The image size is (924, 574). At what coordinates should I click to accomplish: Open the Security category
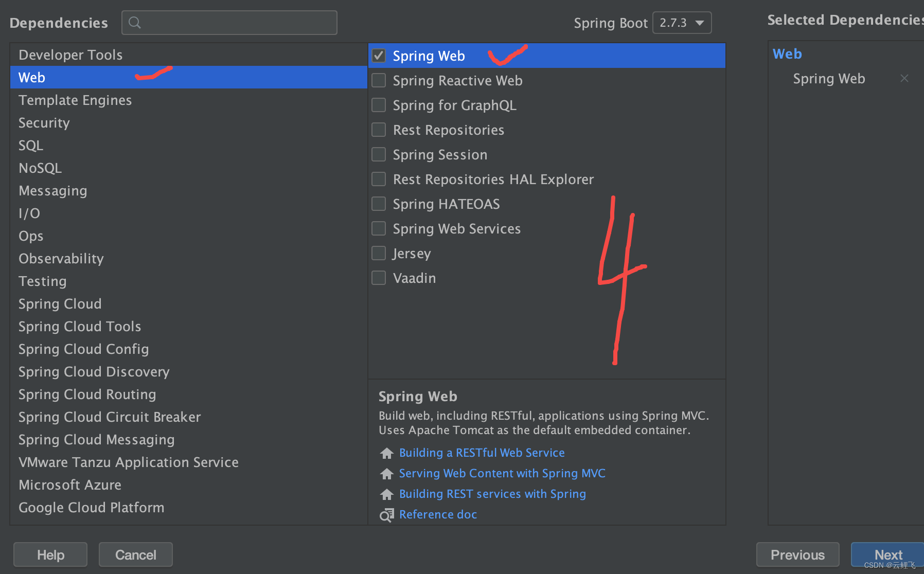pyautogui.click(x=188, y=122)
